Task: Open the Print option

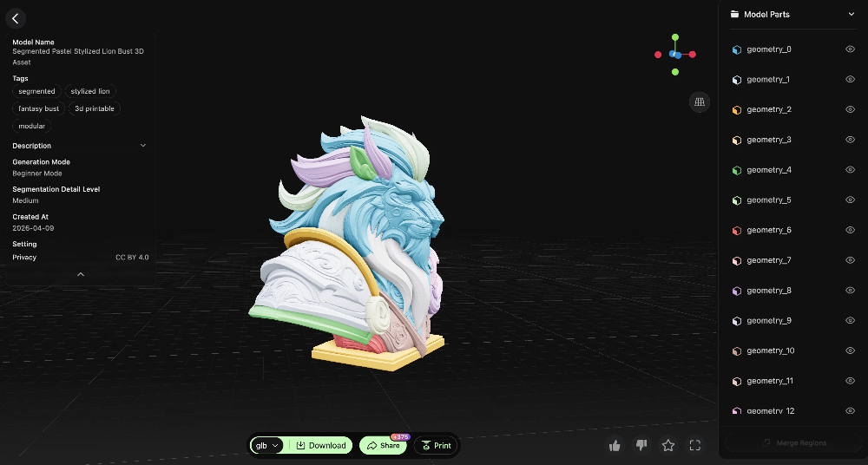Action: (437, 446)
